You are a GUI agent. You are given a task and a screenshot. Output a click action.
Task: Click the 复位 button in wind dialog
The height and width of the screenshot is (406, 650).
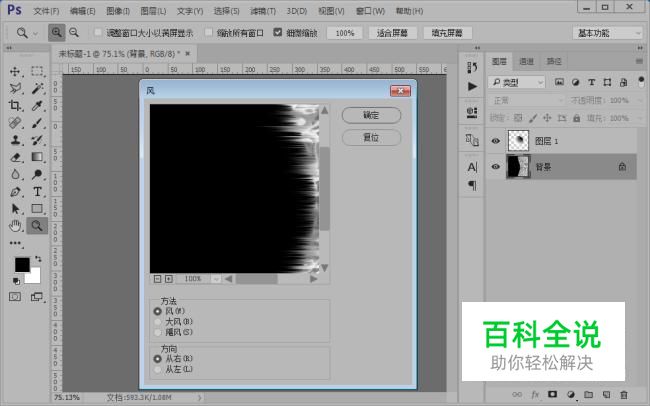tap(371, 137)
